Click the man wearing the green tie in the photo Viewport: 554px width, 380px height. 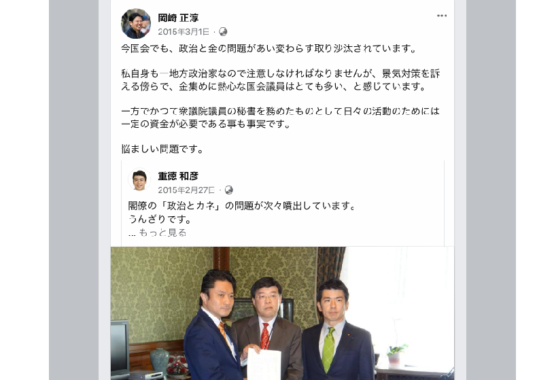click(x=334, y=331)
